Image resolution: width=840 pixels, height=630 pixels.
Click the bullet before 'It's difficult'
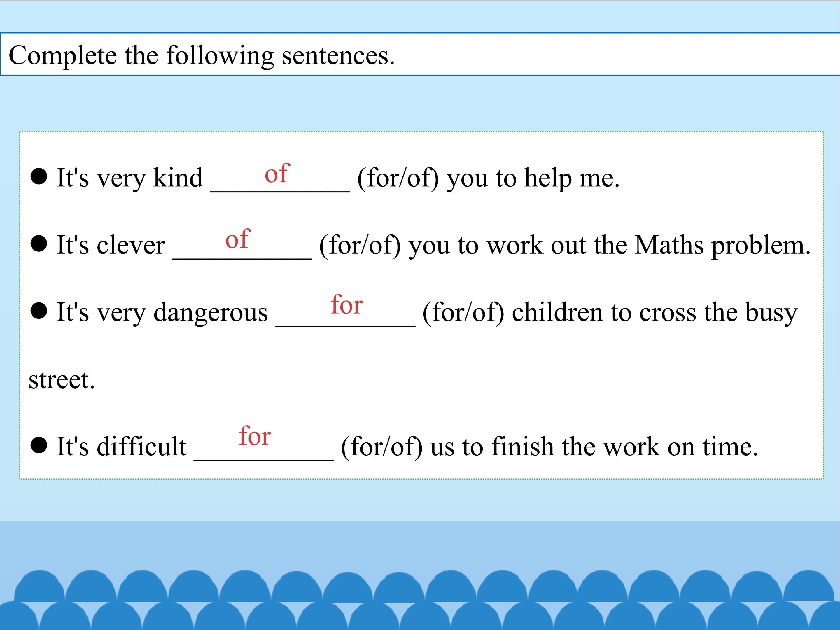(39, 445)
